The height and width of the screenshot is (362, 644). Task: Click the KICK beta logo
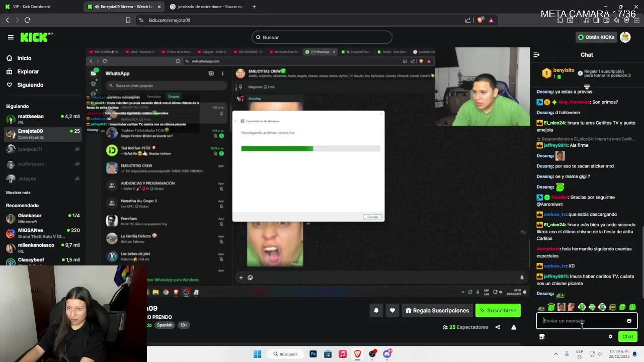tap(36, 37)
